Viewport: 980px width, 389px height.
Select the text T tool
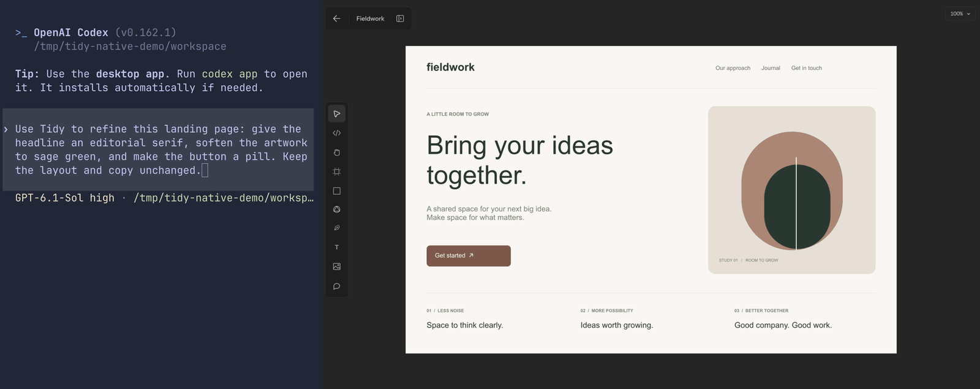click(336, 247)
